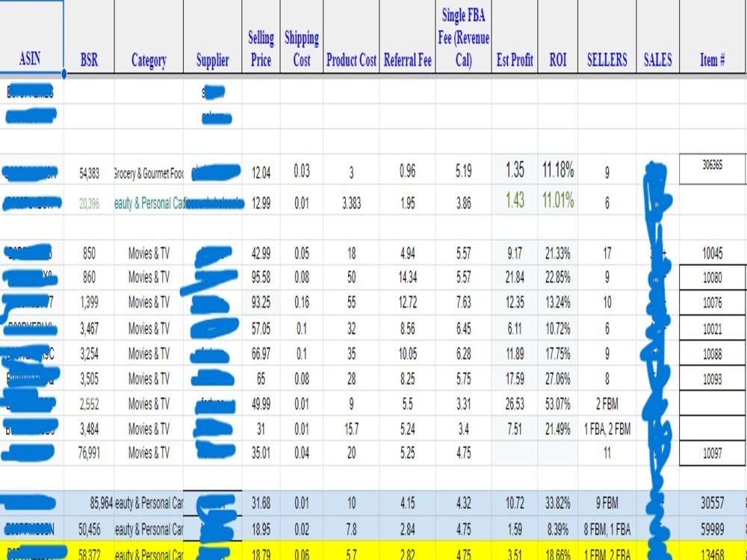Select BSR cell 3,467
This screenshot has height=560, width=747.
89,328
